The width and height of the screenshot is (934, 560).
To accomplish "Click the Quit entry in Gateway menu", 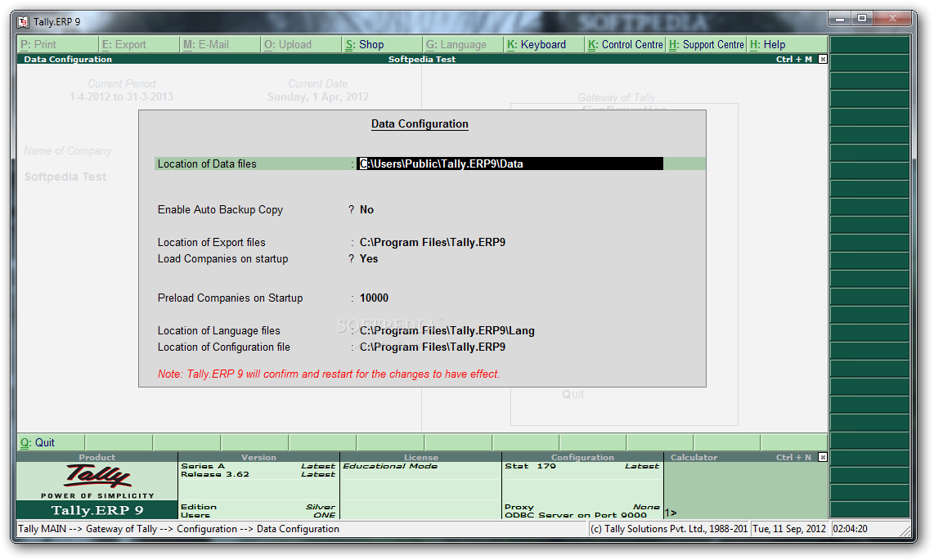I will pos(573,394).
